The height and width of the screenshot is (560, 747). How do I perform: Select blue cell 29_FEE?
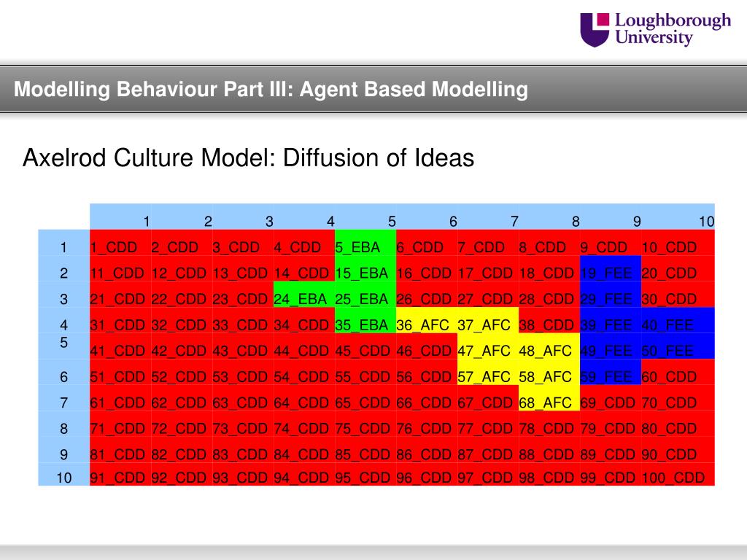(x=611, y=295)
